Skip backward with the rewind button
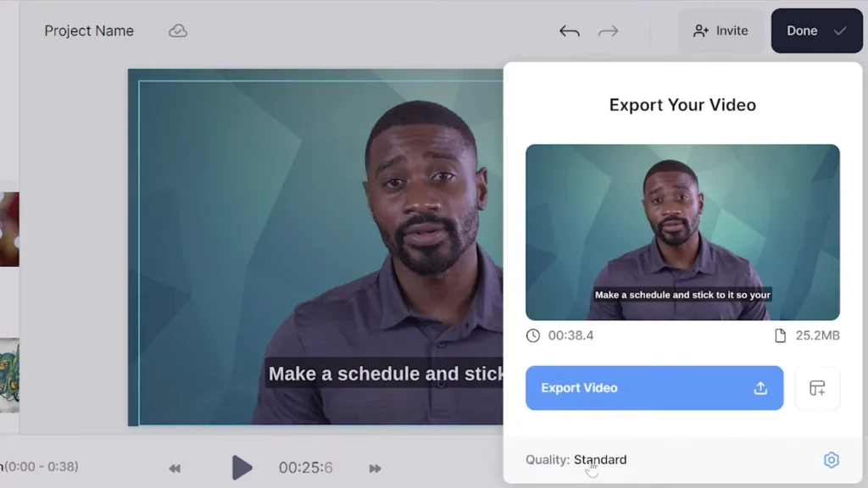This screenshot has width=868, height=488. (175, 469)
